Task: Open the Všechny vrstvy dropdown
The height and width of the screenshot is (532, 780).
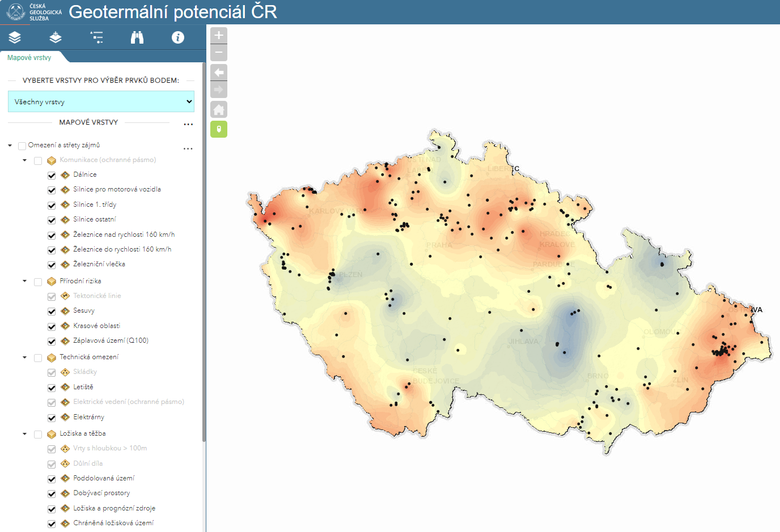Action: point(101,101)
